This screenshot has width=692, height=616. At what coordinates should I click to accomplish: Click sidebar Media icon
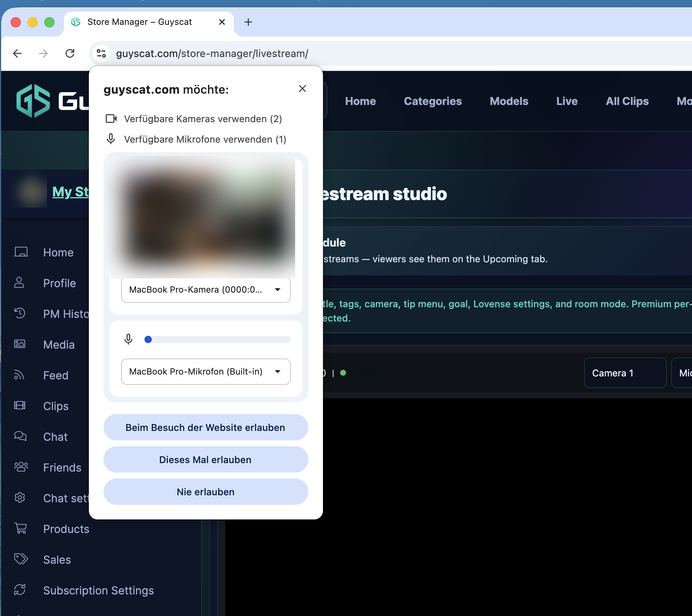[20, 344]
